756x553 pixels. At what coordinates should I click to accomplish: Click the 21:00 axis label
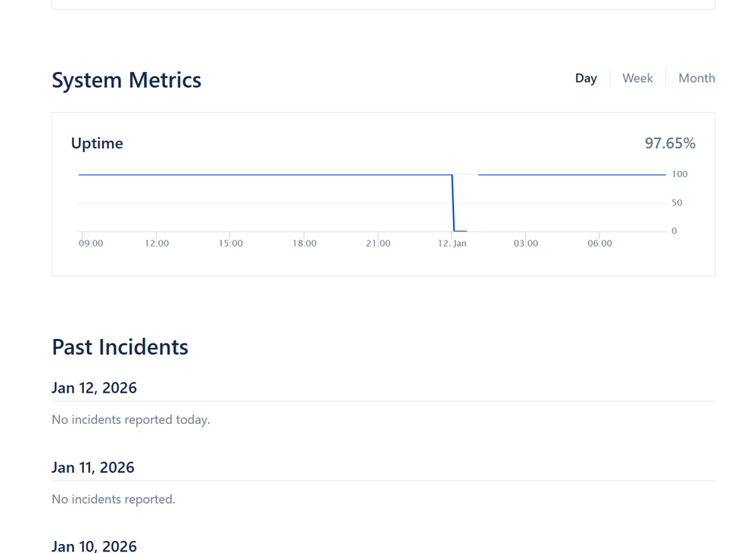[378, 243]
